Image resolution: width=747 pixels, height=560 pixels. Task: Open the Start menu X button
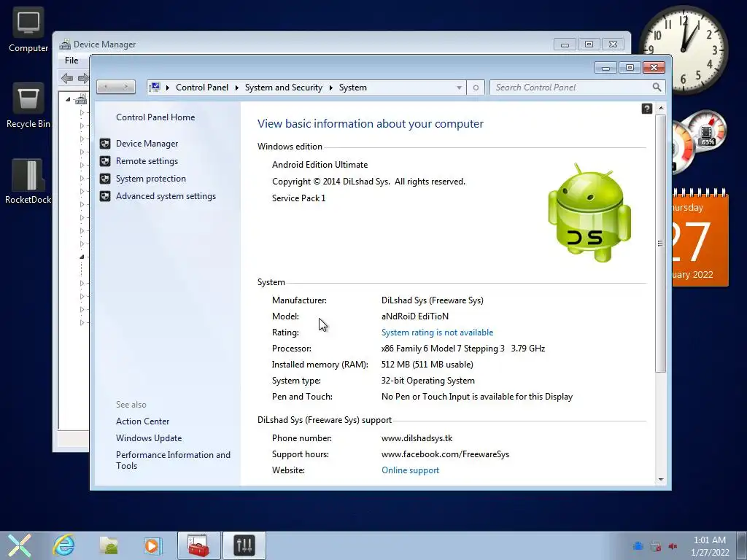19,545
